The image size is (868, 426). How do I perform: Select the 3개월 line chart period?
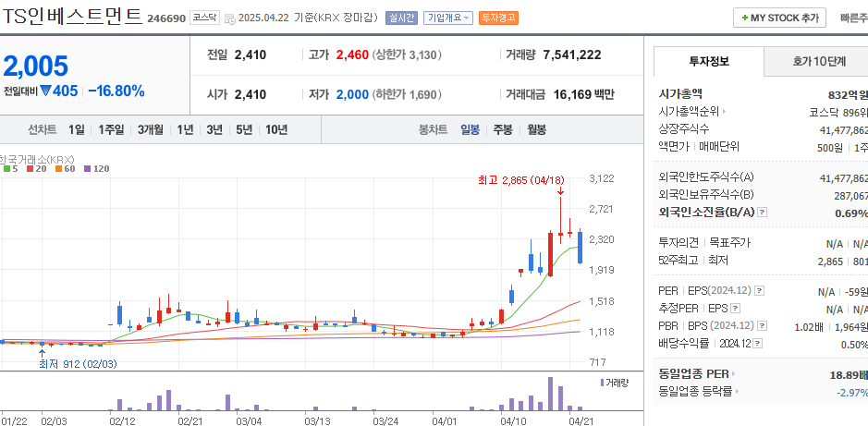151,130
